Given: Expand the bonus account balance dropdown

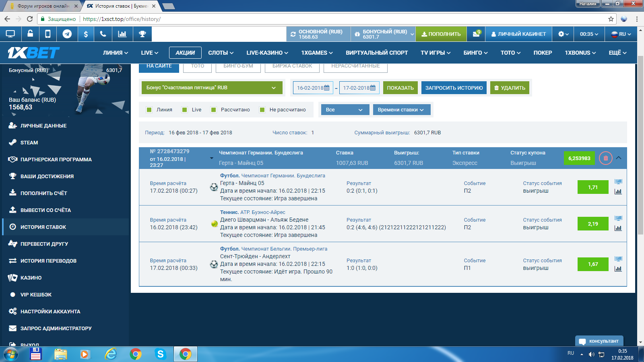Looking at the screenshot, I should pos(412,35).
